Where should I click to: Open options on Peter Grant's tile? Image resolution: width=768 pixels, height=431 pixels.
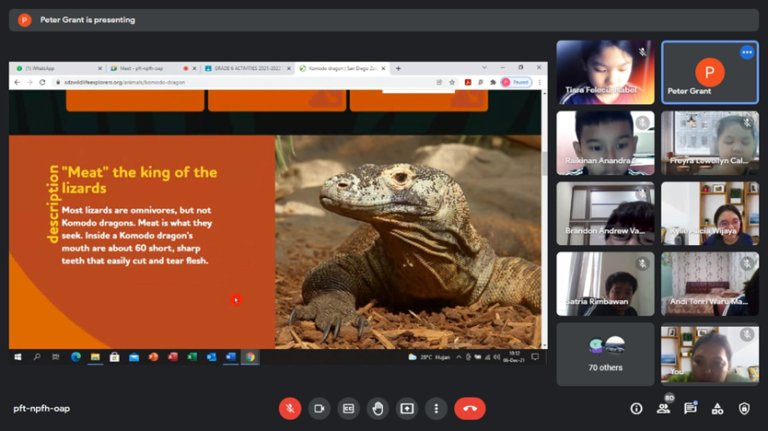point(746,52)
